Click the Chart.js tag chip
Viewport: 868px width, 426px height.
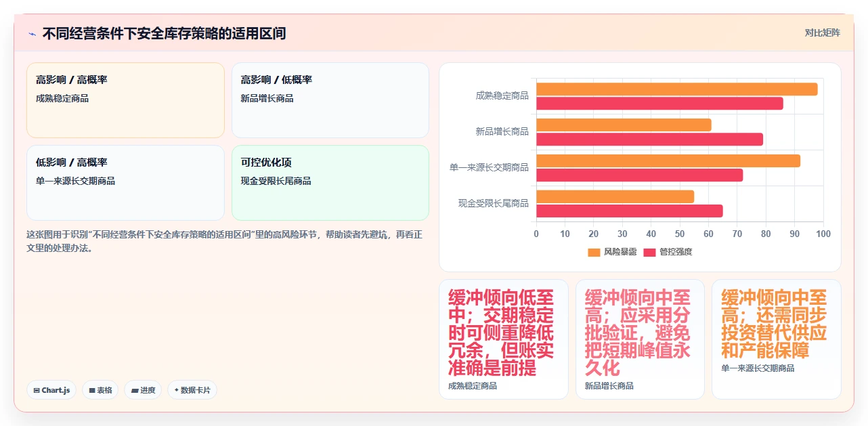point(52,390)
